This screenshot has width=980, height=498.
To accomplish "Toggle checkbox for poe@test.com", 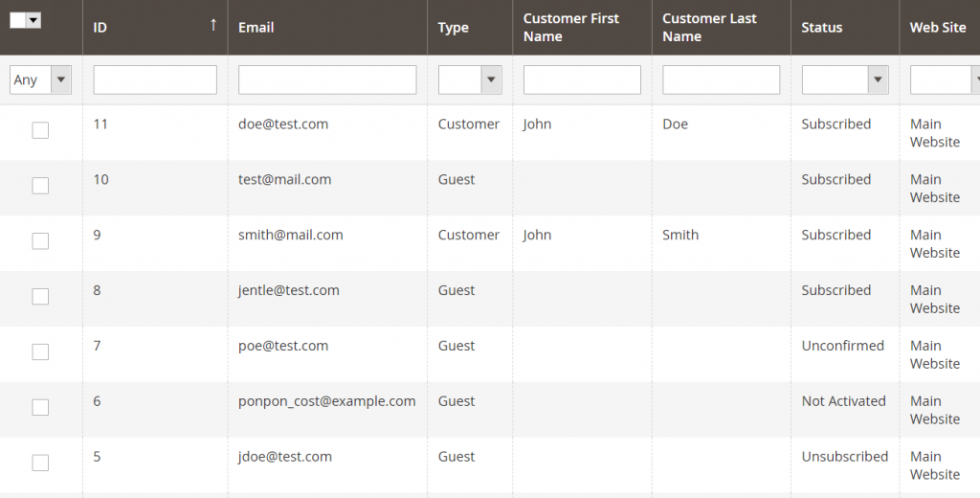I will (x=40, y=352).
